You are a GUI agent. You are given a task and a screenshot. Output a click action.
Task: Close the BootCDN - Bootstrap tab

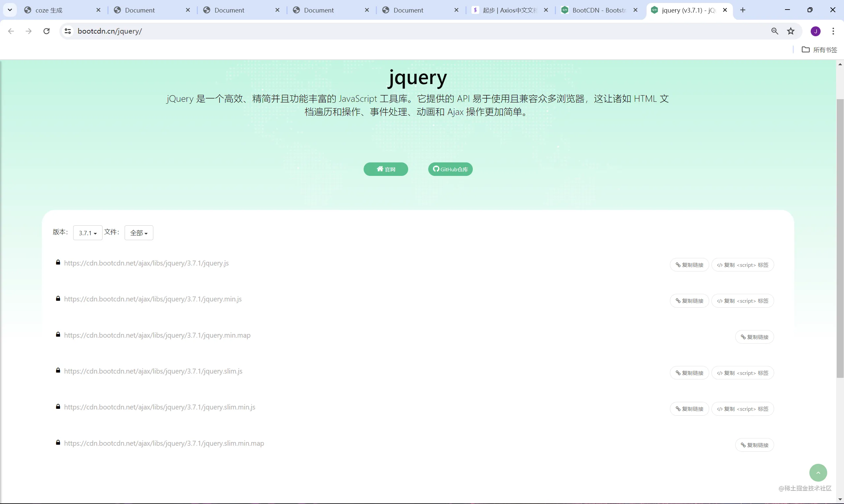pyautogui.click(x=635, y=10)
